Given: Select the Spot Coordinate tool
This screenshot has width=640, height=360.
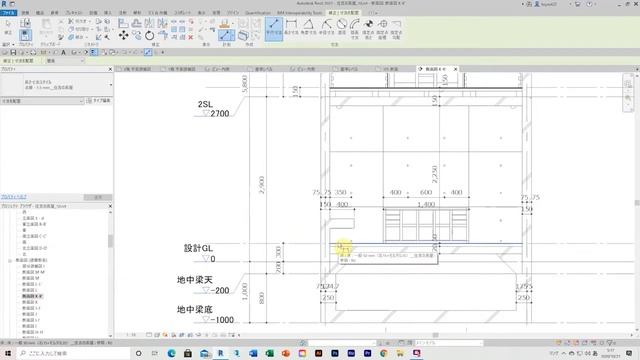Looking at the screenshot, I should point(382,29).
